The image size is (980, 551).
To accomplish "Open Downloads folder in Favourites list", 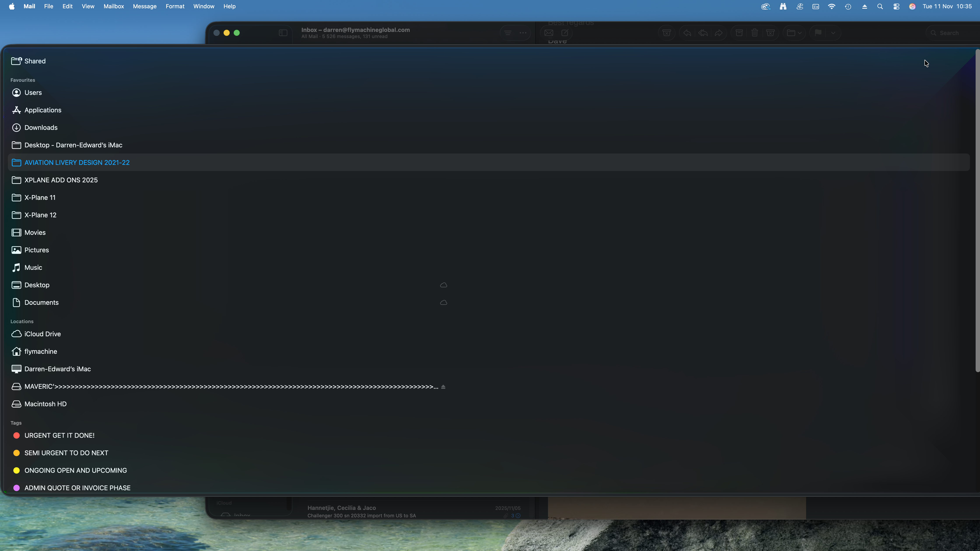I will 41,128.
